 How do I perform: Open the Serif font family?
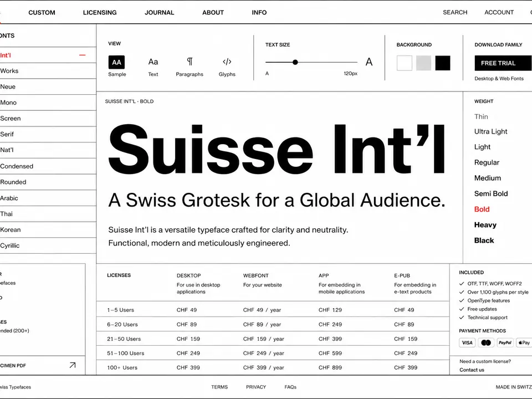pyautogui.click(x=47, y=134)
